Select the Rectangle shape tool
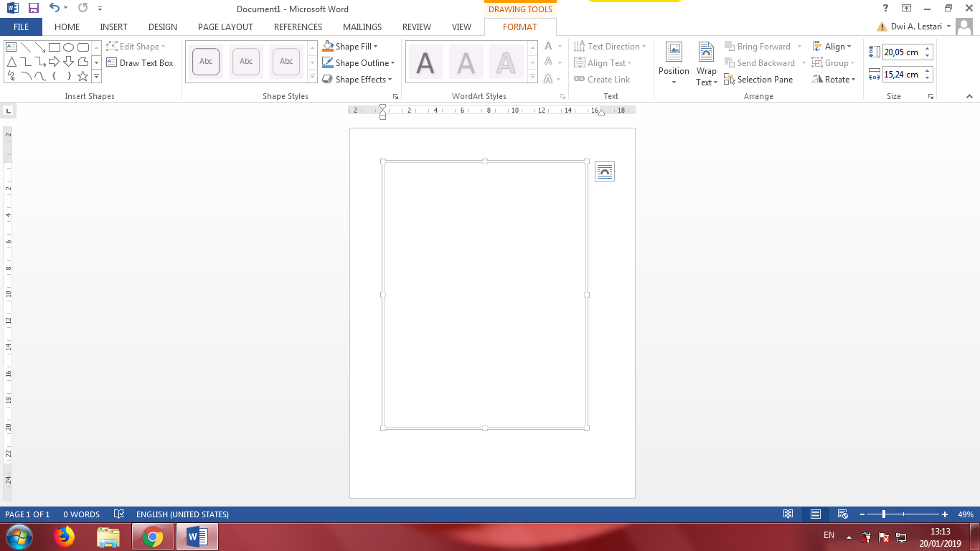 point(54,46)
